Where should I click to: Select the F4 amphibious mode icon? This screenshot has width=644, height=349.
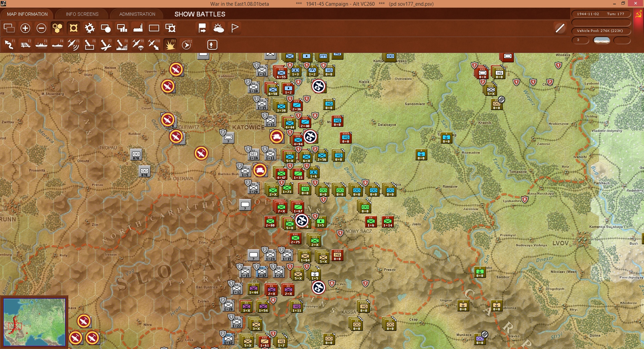pyautogui.click(x=57, y=45)
